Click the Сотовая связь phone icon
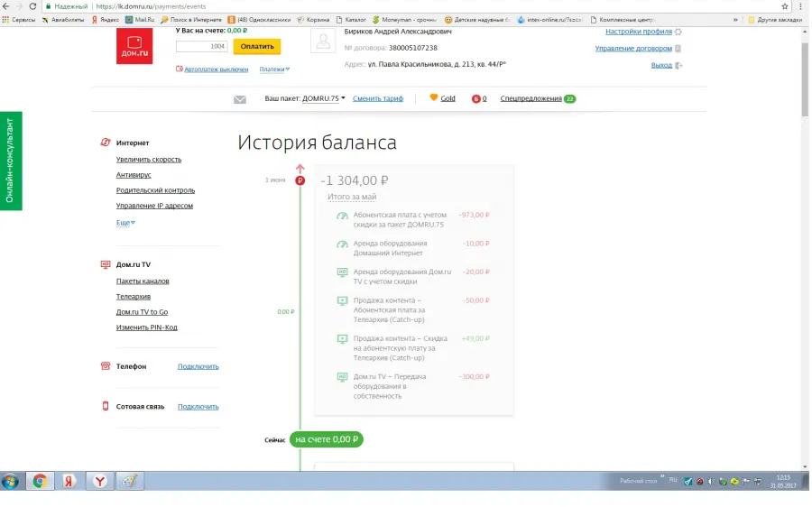 tap(106, 407)
